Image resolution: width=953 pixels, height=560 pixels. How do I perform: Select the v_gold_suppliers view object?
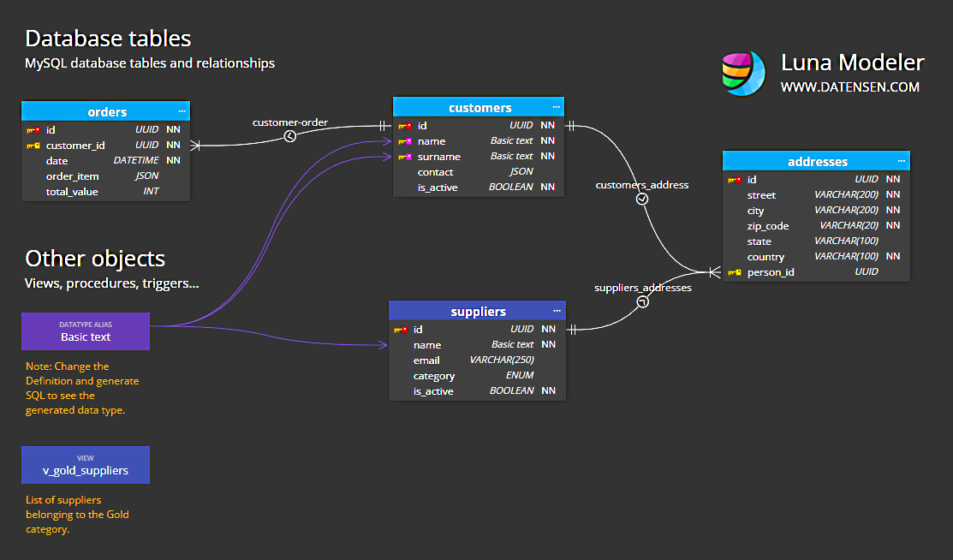pyautogui.click(x=86, y=465)
